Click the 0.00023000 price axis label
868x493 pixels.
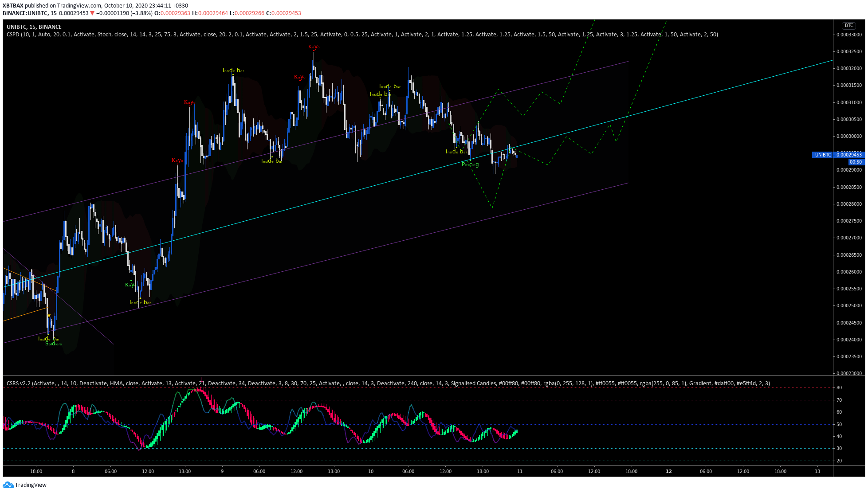click(849, 374)
